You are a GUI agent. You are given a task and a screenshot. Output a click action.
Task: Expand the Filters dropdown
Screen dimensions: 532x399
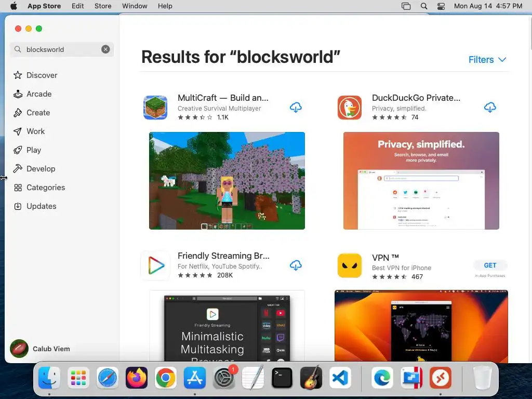(487, 60)
